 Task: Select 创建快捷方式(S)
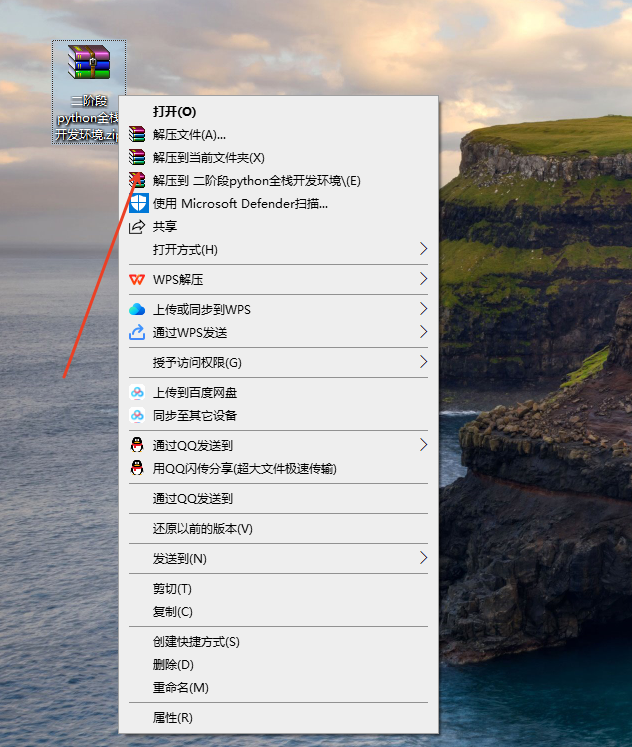point(278,642)
